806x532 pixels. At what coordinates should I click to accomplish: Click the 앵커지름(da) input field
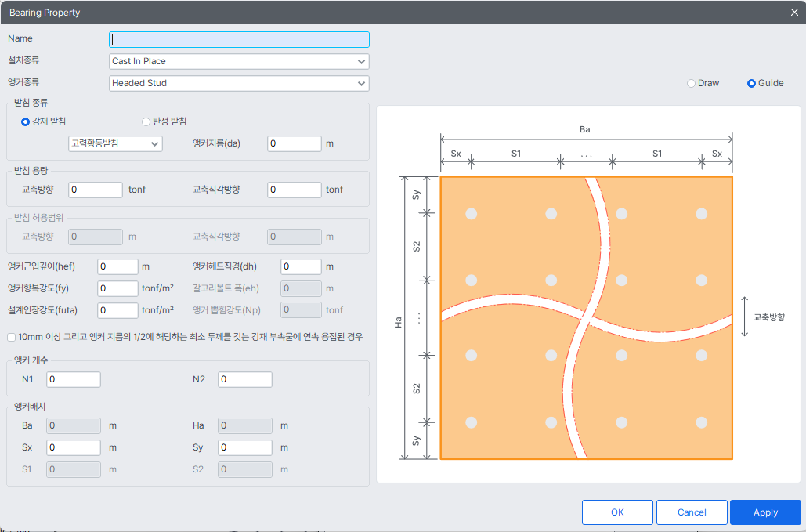click(x=295, y=143)
